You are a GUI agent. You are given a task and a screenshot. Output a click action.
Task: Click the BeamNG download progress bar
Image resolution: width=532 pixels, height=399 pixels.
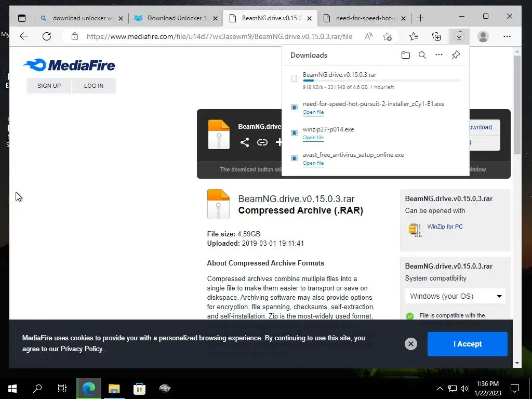point(381,81)
